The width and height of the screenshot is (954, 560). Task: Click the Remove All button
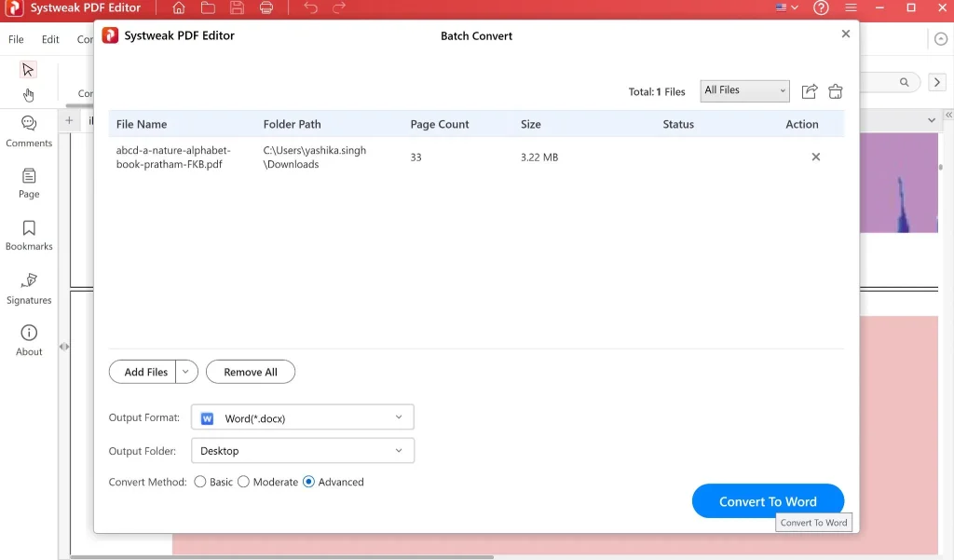point(251,372)
